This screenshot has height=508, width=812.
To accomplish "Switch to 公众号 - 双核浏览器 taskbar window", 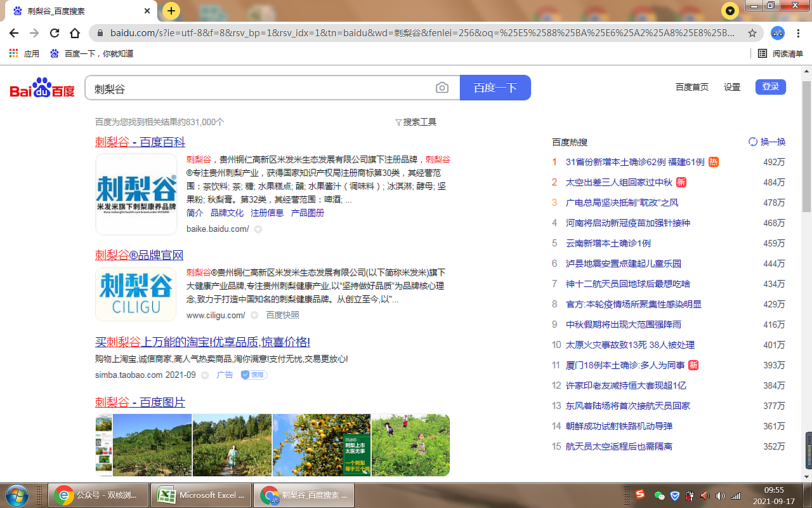I will 98,495.
